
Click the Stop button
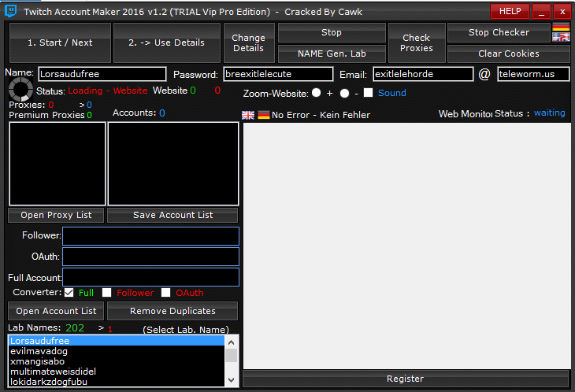pyautogui.click(x=332, y=32)
